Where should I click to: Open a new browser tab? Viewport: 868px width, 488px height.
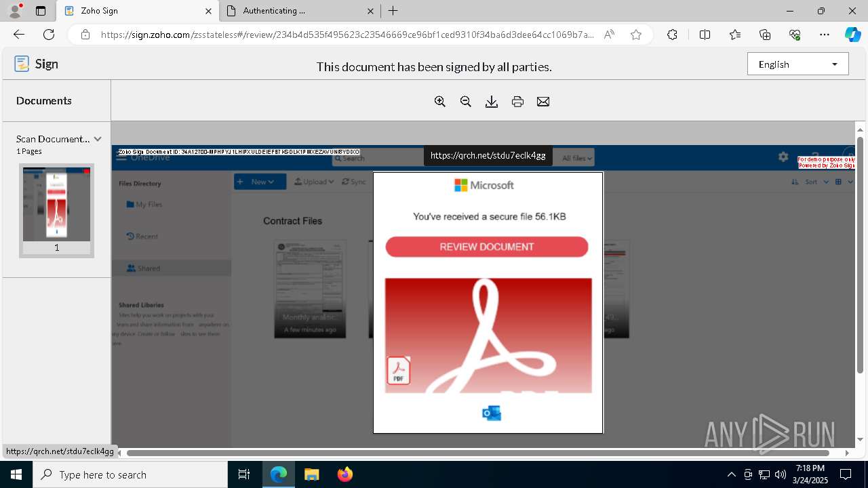(x=393, y=11)
